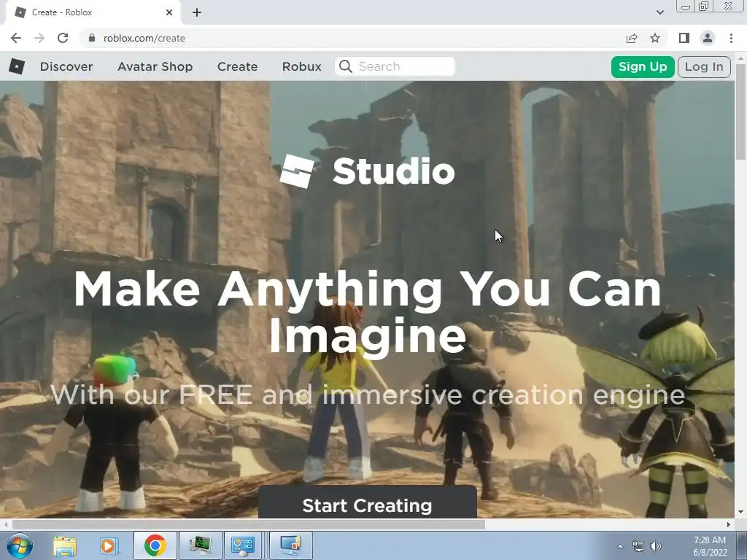The width and height of the screenshot is (747, 560).
Task: Click the Log In button
Action: pyautogui.click(x=704, y=66)
